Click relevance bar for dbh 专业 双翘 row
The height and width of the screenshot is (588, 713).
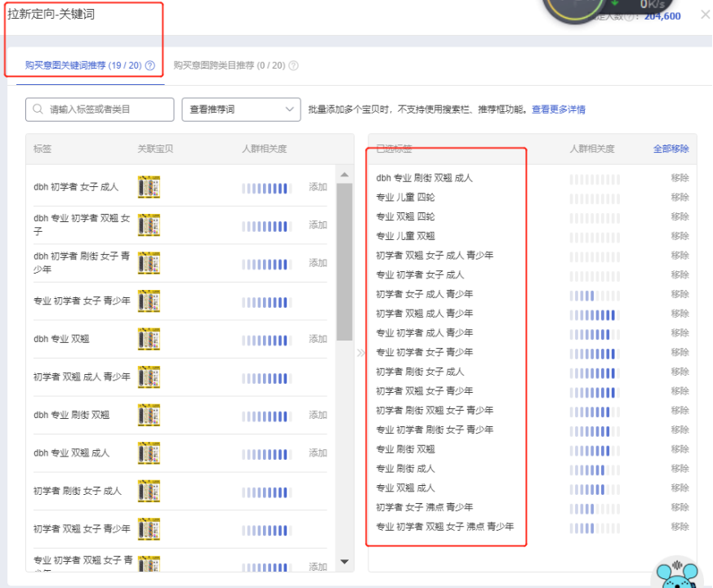[x=267, y=341]
